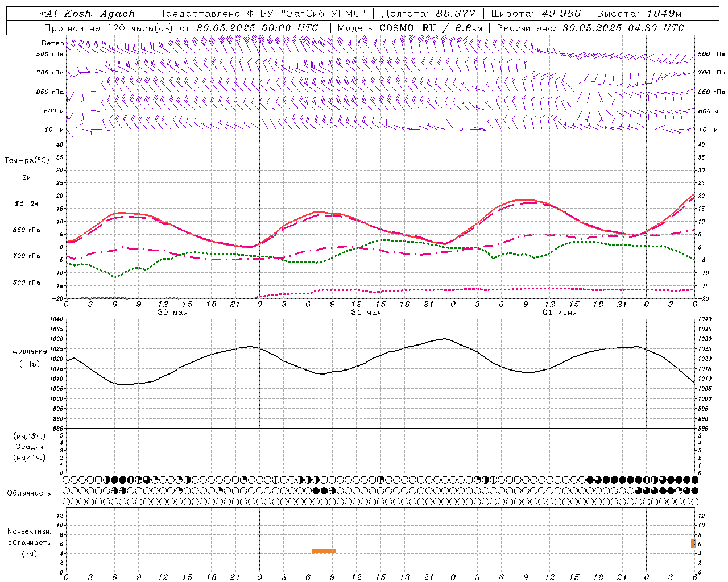Screen dimensions: 728x582
Task: Click the forecast start time 30.05.2025 00:00 UTC
Action: click(x=257, y=28)
